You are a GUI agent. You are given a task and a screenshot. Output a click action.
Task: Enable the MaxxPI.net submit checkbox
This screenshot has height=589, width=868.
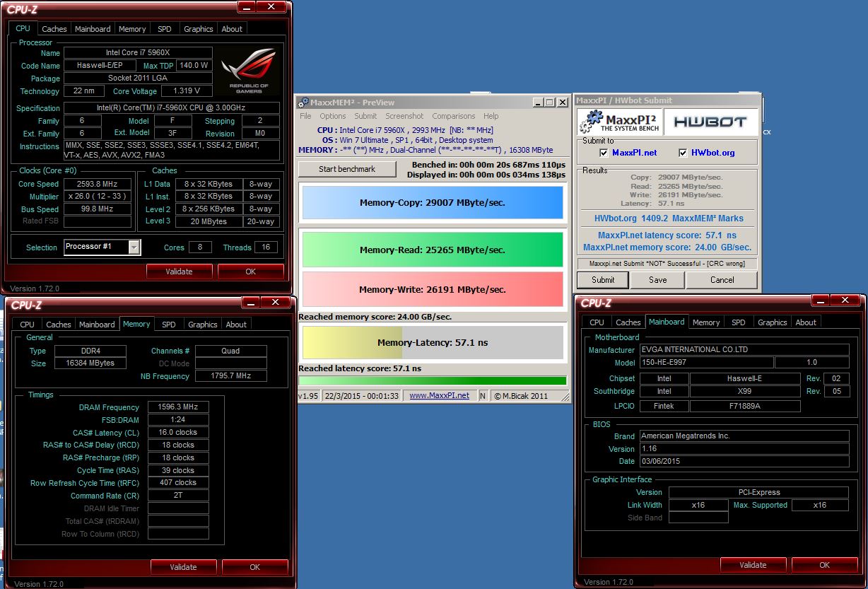click(x=604, y=153)
